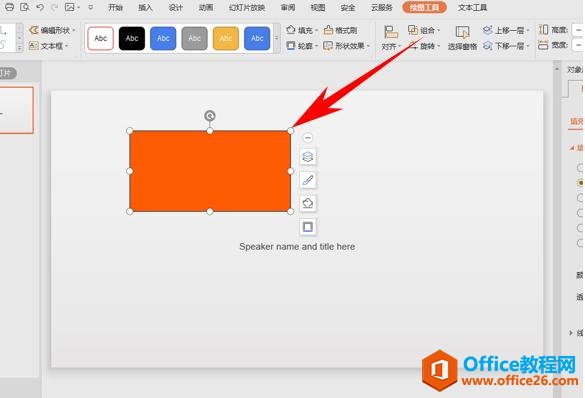Open the 选择窗格 selection pane
Image resolution: width=585 pixels, height=398 pixels.
click(x=463, y=38)
